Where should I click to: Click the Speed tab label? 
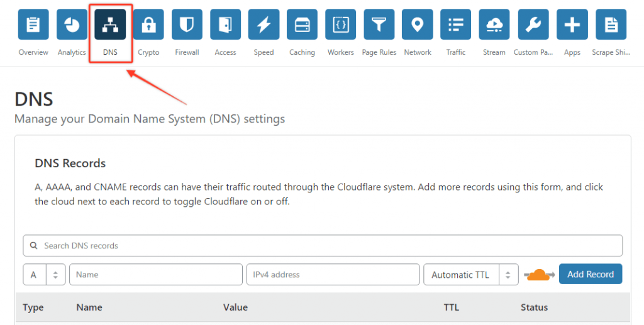[x=264, y=53]
